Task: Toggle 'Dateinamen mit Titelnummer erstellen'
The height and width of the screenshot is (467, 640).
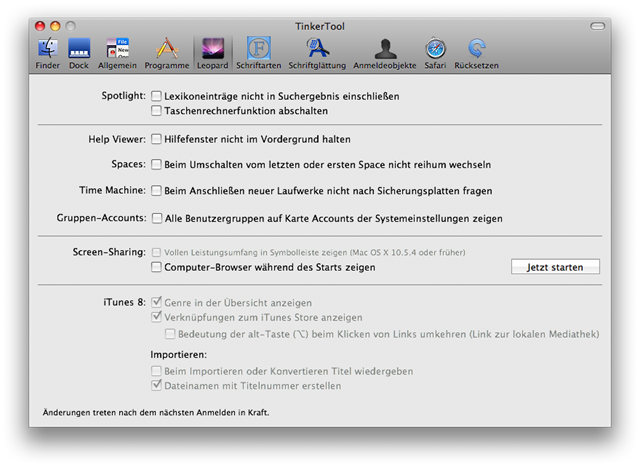Action: click(156, 385)
